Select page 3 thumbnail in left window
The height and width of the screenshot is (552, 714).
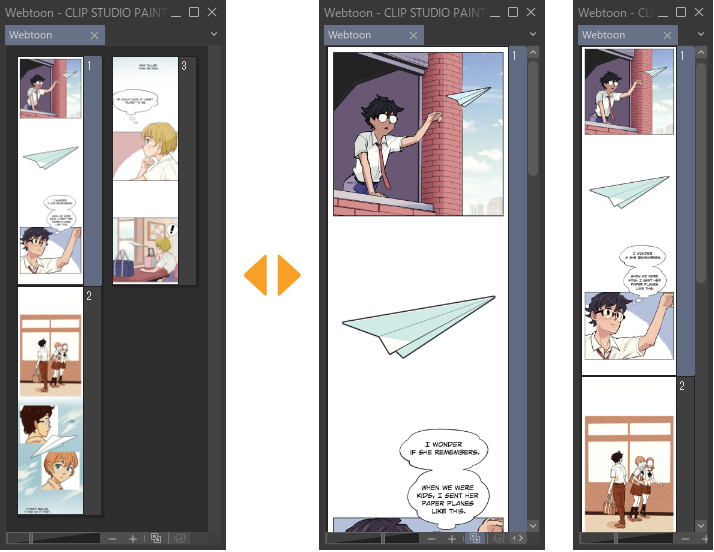coord(145,171)
